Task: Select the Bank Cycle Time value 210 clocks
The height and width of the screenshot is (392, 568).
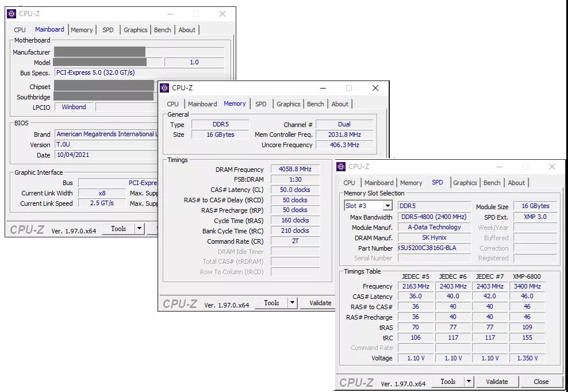Action: click(x=295, y=230)
